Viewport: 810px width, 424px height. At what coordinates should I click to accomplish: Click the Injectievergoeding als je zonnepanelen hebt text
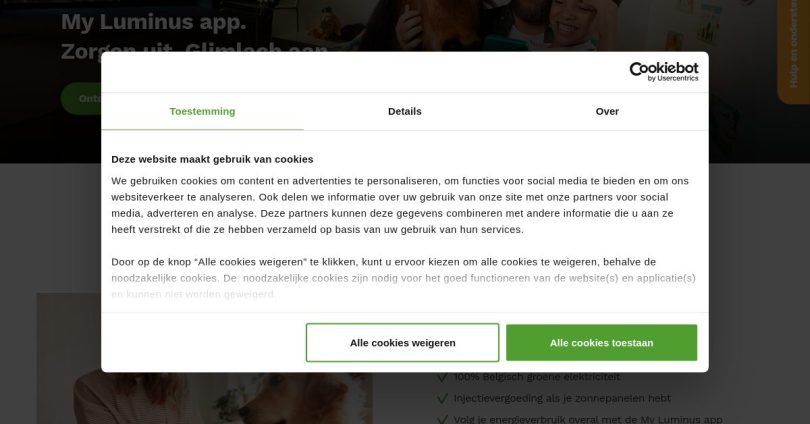(562, 398)
